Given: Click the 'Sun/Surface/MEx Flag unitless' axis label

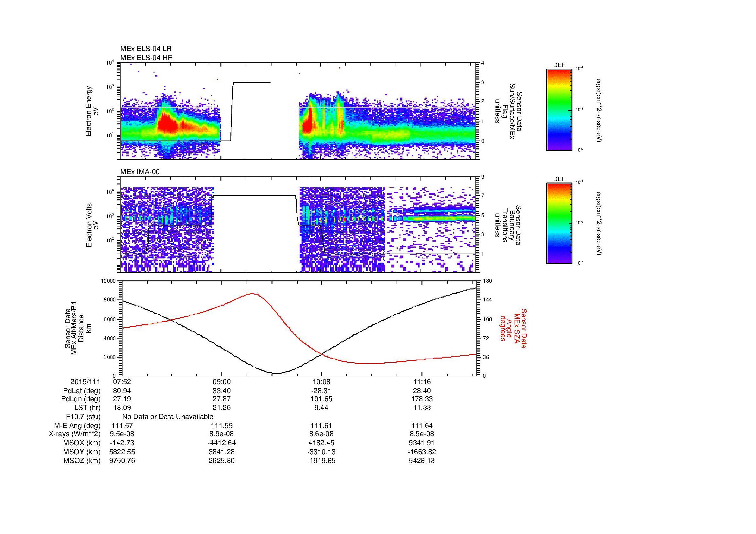Looking at the screenshot, I should click(508, 111).
